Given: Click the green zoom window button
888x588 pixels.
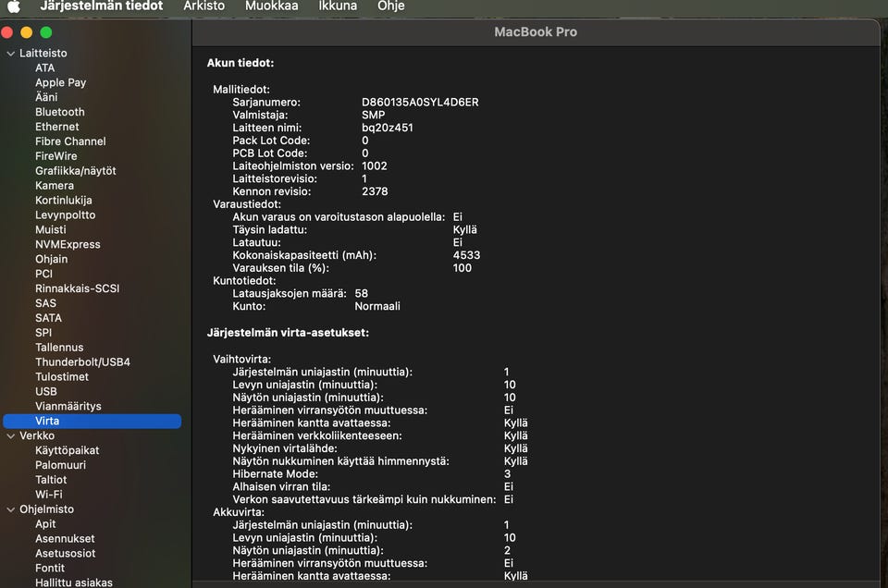Looking at the screenshot, I should click(x=46, y=33).
